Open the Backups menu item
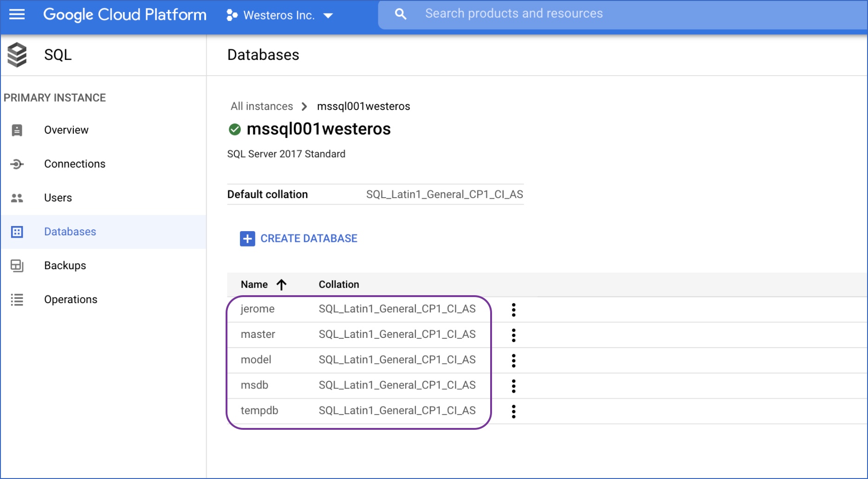Viewport: 868px width, 479px height. (104, 265)
